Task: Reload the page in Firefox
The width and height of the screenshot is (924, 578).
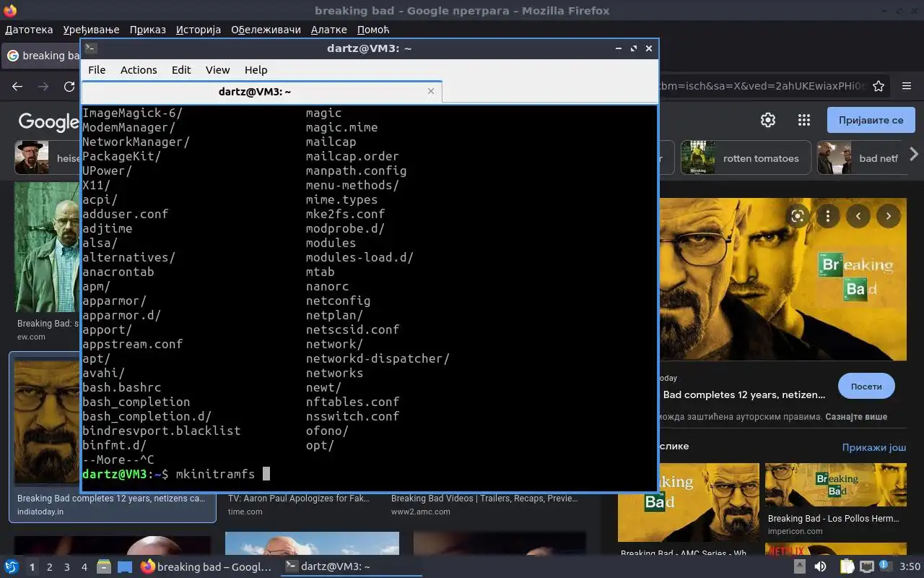Action: [x=69, y=86]
